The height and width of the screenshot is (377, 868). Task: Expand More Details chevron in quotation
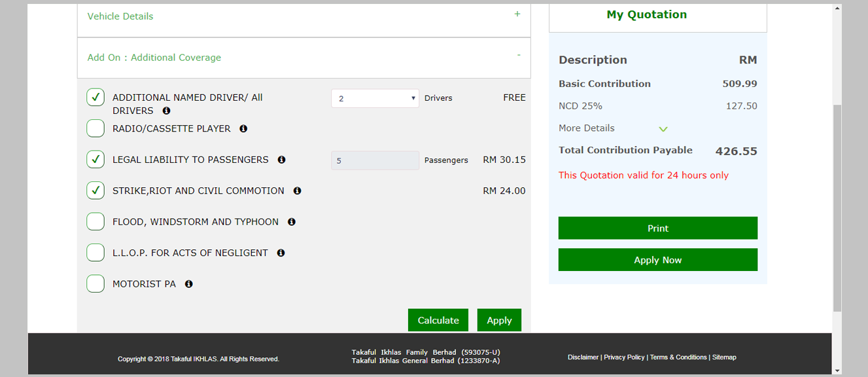(663, 129)
